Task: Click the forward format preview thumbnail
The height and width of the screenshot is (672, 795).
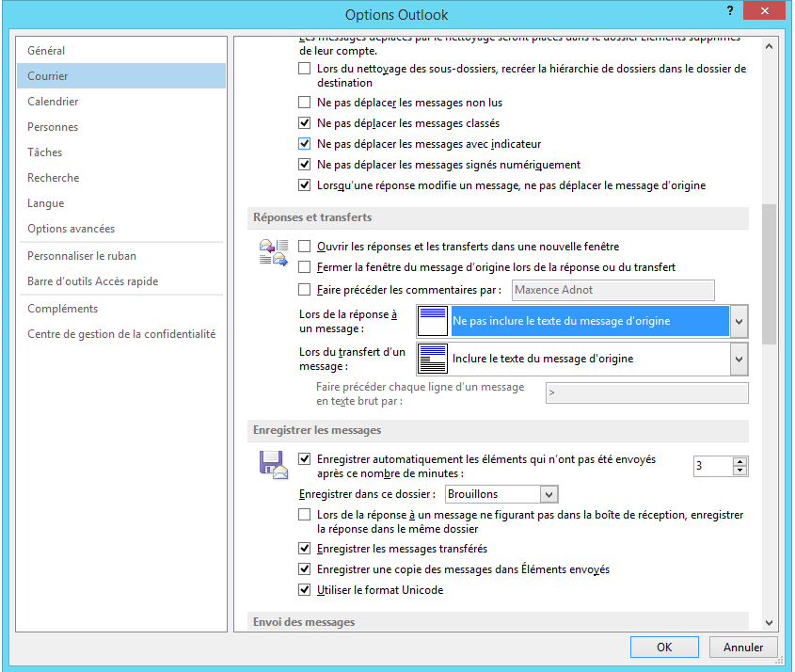Action: (432, 359)
